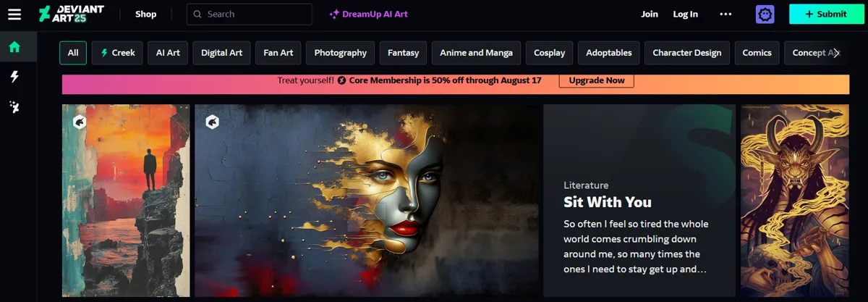Screen dimensions: 868x302
Task: Select the All category tab
Action: click(x=73, y=53)
